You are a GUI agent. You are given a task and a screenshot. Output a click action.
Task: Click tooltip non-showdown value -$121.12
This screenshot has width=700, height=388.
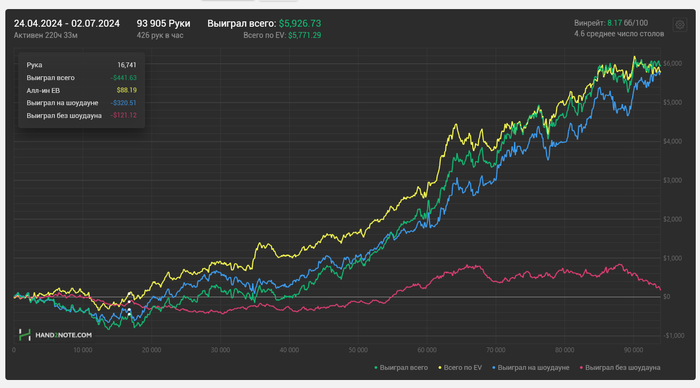coord(124,115)
